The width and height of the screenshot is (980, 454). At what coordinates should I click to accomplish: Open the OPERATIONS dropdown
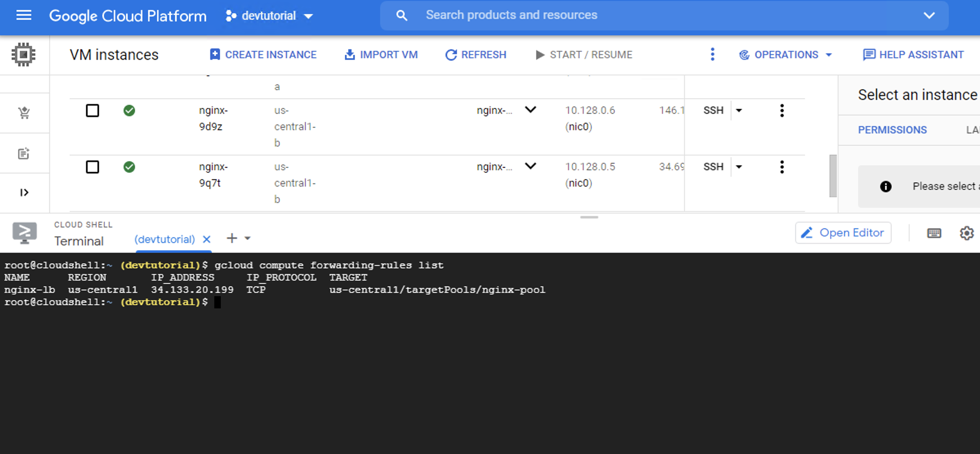pos(785,54)
